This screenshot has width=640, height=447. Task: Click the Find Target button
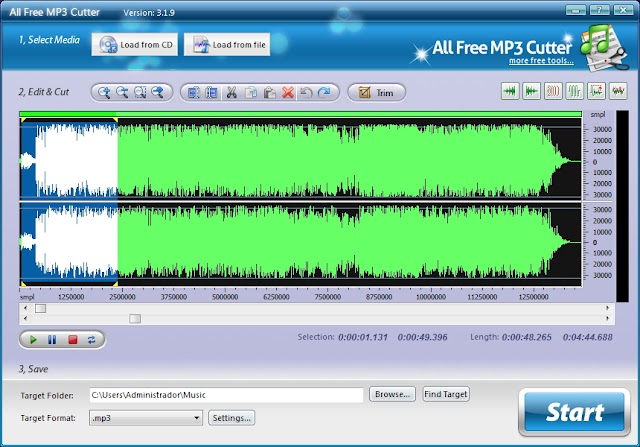[446, 394]
